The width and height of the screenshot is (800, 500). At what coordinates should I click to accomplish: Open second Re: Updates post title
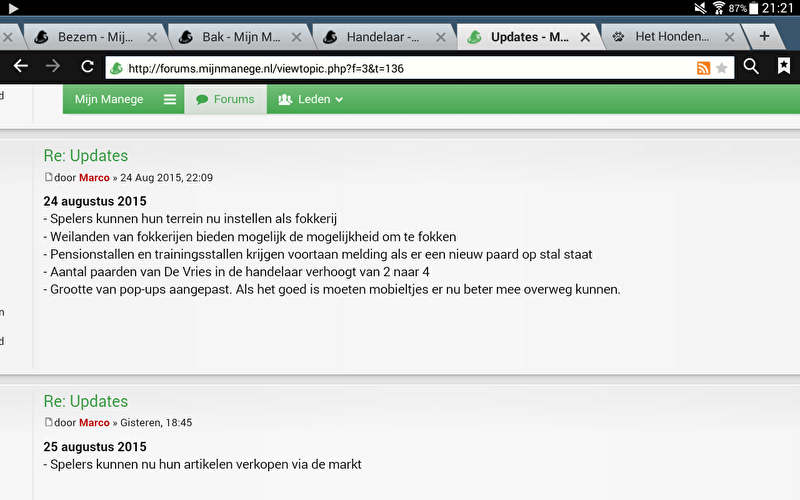[x=86, y=402]
